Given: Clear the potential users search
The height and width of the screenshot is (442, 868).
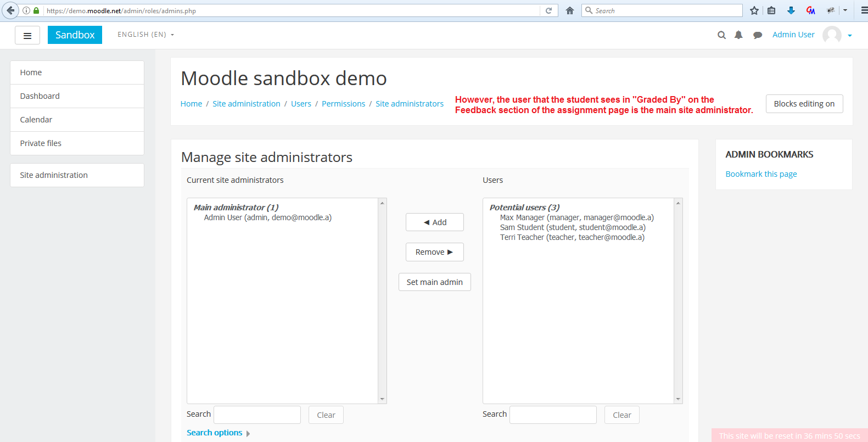Looking at the screenshot, I should point(622,415).
